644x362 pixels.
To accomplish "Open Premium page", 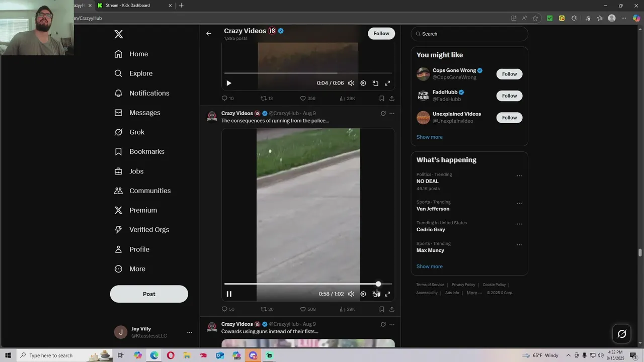I will click(x=136, y=210).
